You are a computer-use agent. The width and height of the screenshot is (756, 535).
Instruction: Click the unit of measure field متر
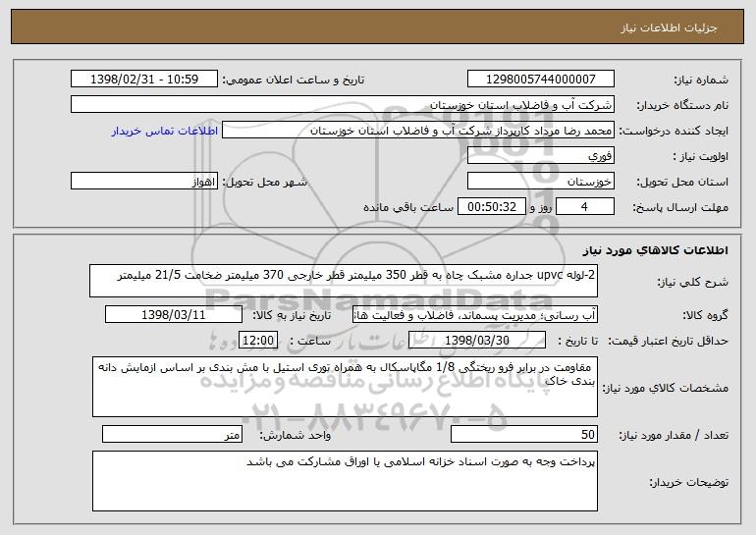172,434
